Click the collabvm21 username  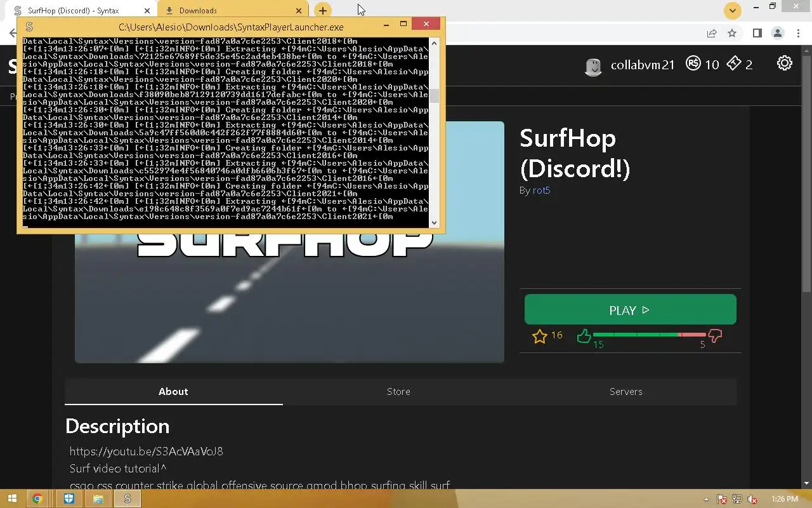pos(643,64)
